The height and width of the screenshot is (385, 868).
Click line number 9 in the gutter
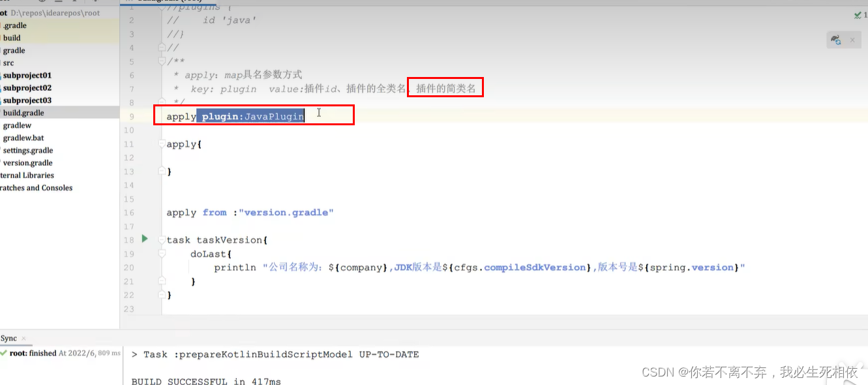point(131,117)
